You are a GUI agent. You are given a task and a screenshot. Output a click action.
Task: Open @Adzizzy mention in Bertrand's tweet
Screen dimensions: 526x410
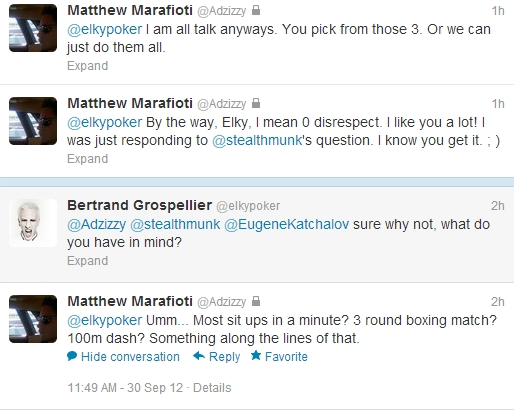click(x=97, y=224)
